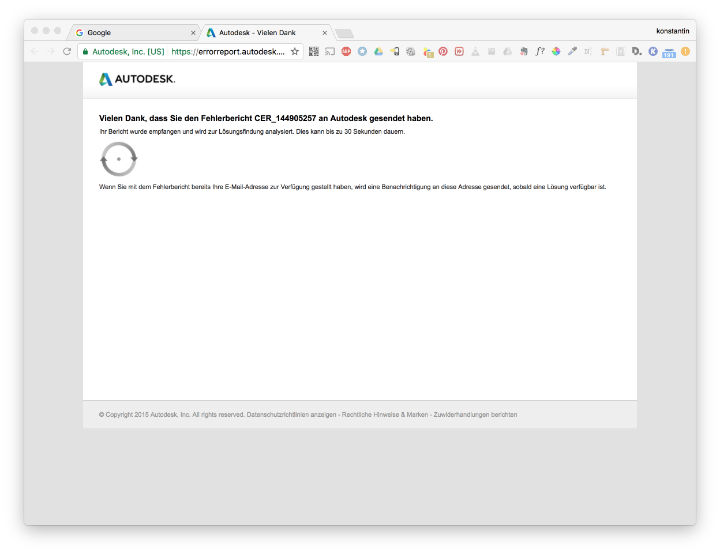This screenshot has height=554, width=720.
Task: Close the Google tab
Action: point(193,33)
